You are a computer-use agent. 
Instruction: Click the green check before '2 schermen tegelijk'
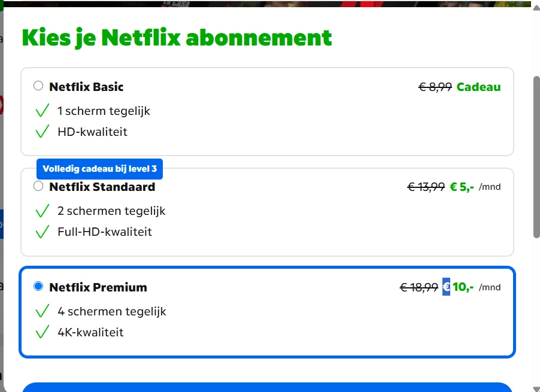(42, 211)
